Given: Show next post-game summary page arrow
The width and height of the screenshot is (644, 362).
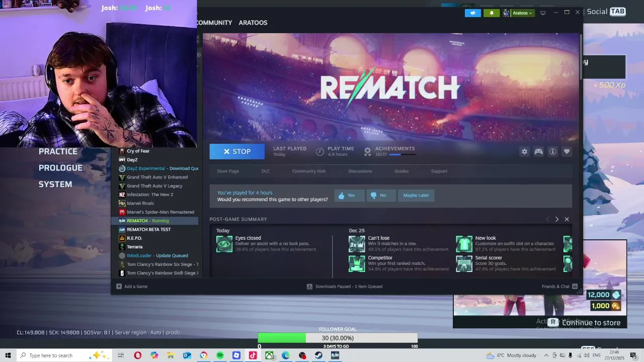Looking at the screenshot, I should coord(556,219).
